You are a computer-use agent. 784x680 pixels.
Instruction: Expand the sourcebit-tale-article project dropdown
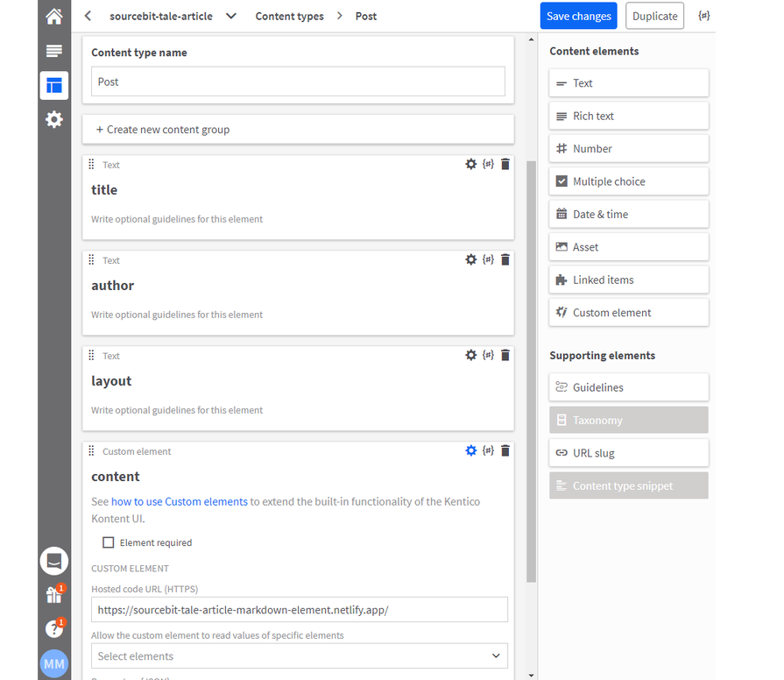(231, 16)
